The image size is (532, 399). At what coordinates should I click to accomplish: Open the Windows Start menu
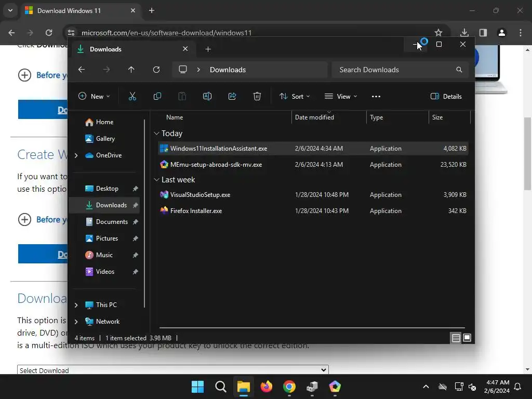pyautogui.click(x=197, y=387)
